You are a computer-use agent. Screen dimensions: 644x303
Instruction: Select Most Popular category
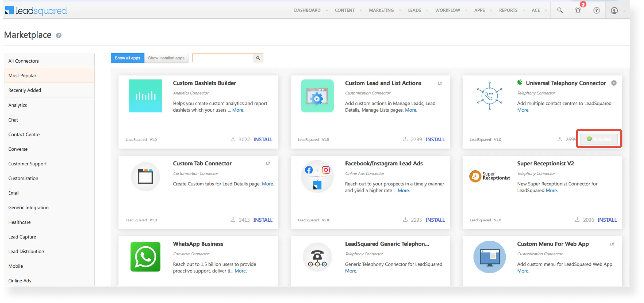point(49,75)
